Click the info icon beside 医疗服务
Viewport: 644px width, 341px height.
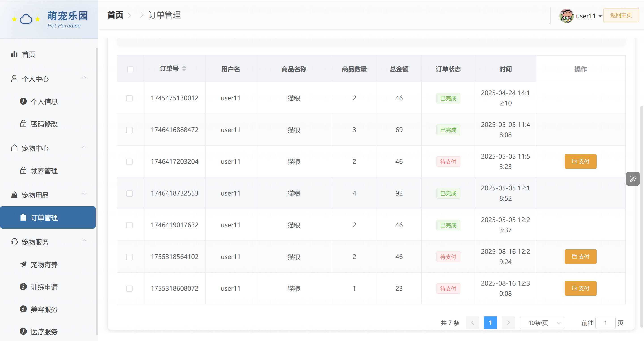pos(23,331)
